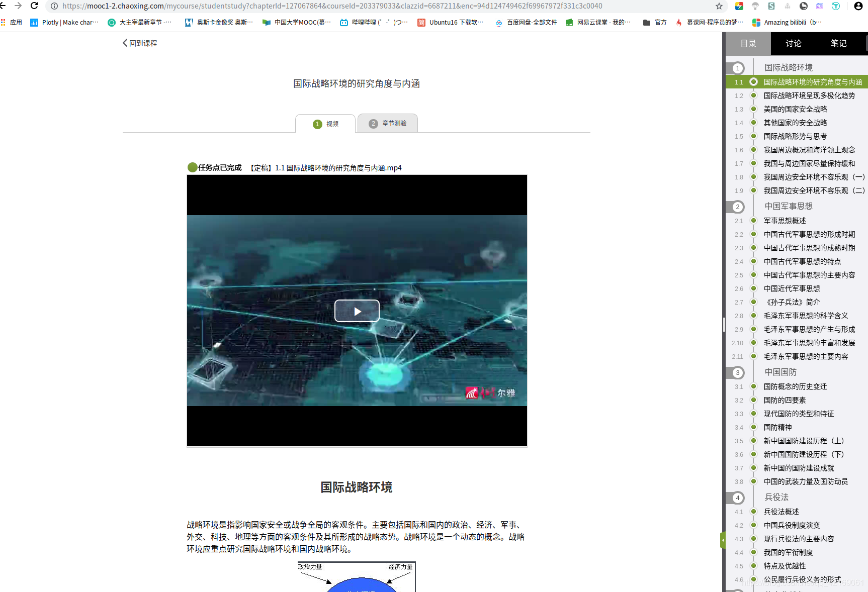This screenshot has height=592, width=868.
Task: Bookmark this page with the star icon
Action: (719, 6)
